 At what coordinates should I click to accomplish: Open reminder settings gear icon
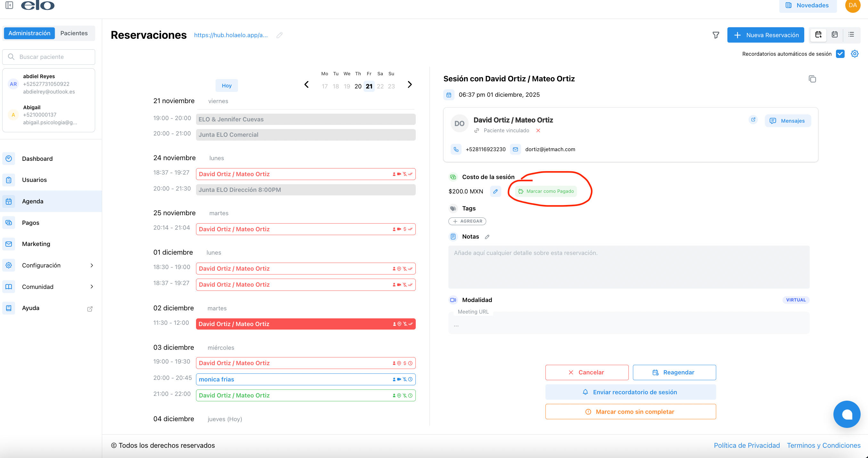pyautogui.click(x=855, y=53)
